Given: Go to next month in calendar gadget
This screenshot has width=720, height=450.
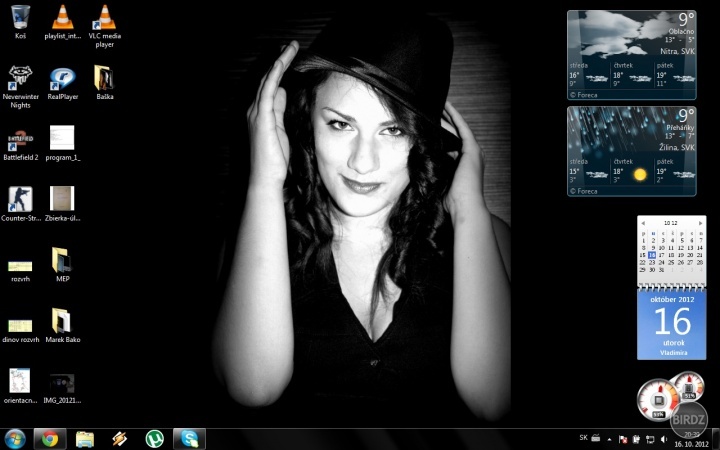Looking at the screenshot, I should (x=700, y=223).
